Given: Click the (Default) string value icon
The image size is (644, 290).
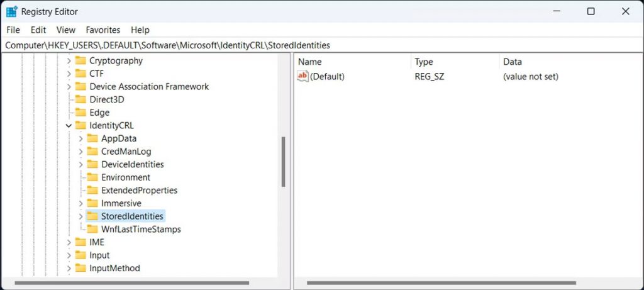Looking at the screenshot, I should 303,77.
